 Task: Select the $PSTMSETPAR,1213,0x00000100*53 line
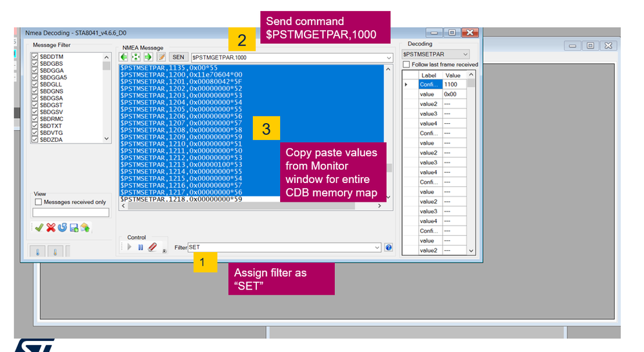(181, 164)
